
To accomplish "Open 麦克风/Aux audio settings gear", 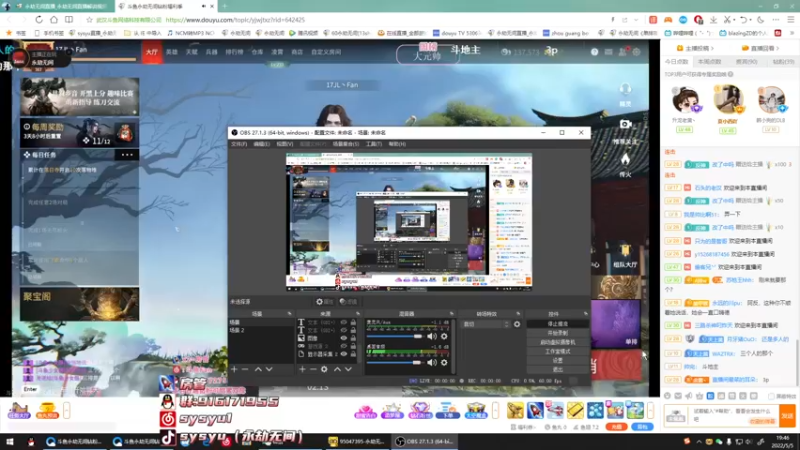I will pyautogui.click(x=444, y=336).
